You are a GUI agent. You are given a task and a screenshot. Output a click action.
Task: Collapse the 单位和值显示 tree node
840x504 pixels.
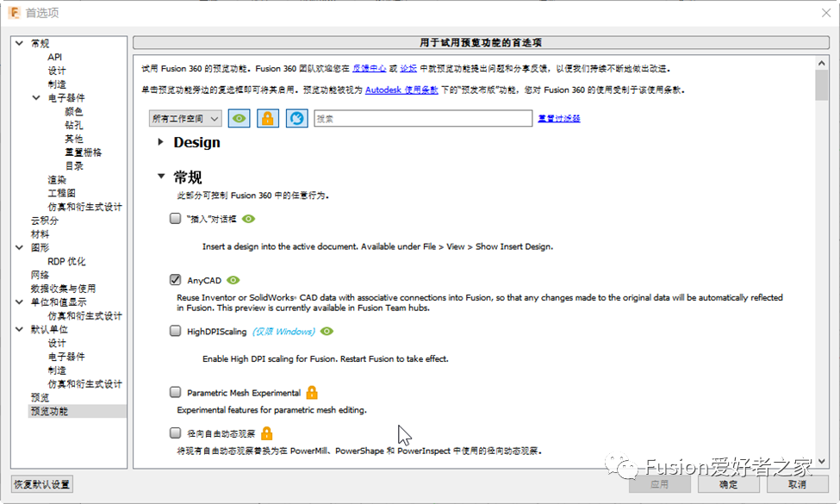(19, 302)
